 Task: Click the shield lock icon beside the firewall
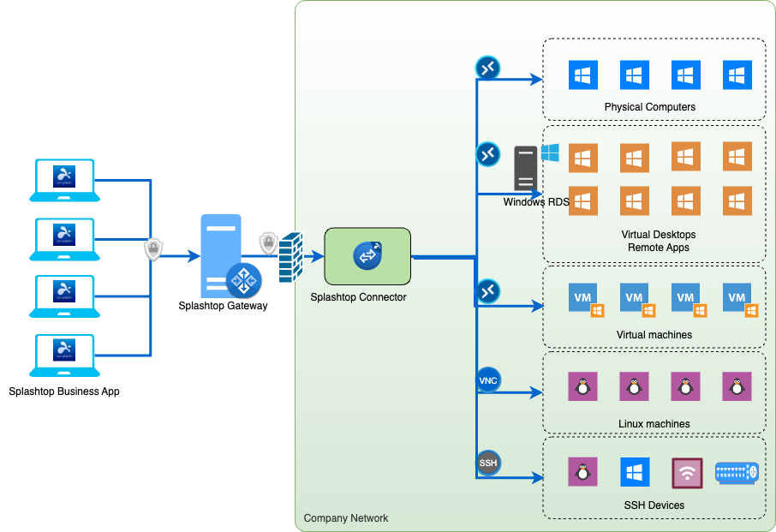click(268, 243)
